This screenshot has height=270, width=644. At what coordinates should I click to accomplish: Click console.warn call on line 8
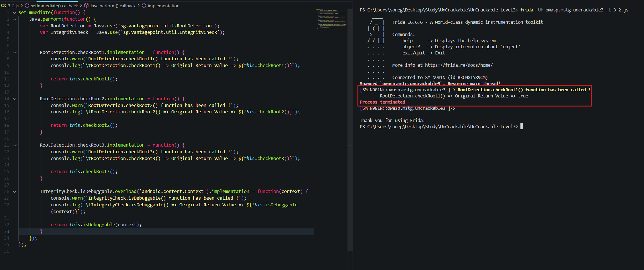[144, 59]
